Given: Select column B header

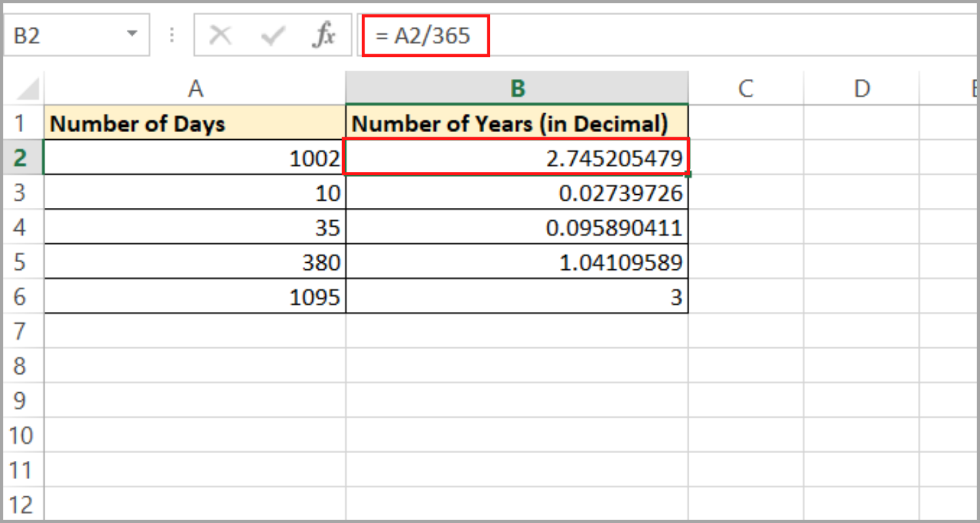Looking at the screenshot, I should 517,88.
